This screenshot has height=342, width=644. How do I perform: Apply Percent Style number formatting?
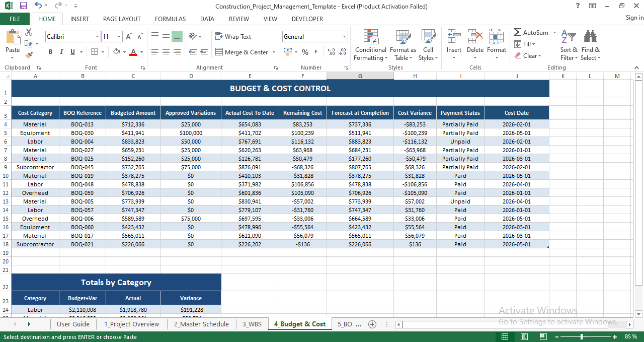pyautogui.click(x=305, y=52)
